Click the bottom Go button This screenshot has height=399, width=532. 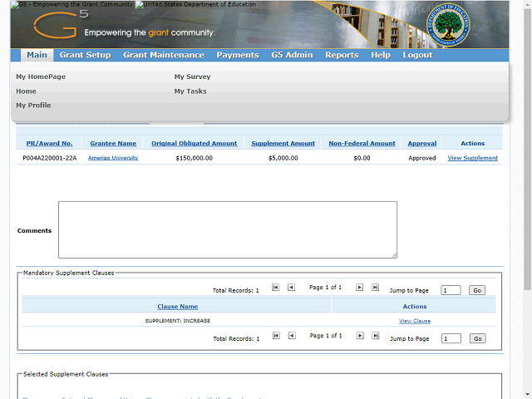478,338
